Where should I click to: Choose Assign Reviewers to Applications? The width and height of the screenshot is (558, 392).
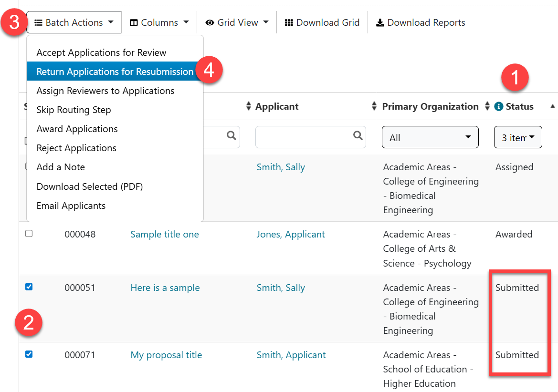click(x=105, y=91)
